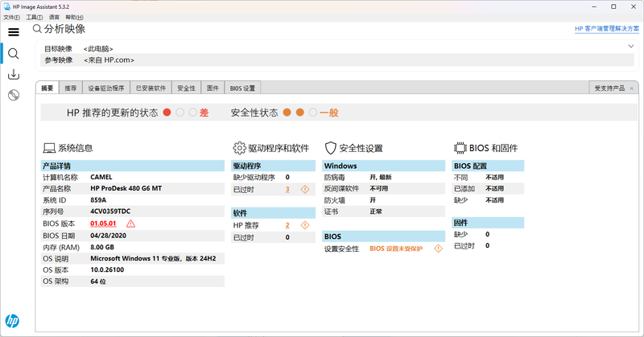This screenshot has height=337, width=644.
Task: Switch to the 设备驱动程序 tab
Action: coord(106,88)
